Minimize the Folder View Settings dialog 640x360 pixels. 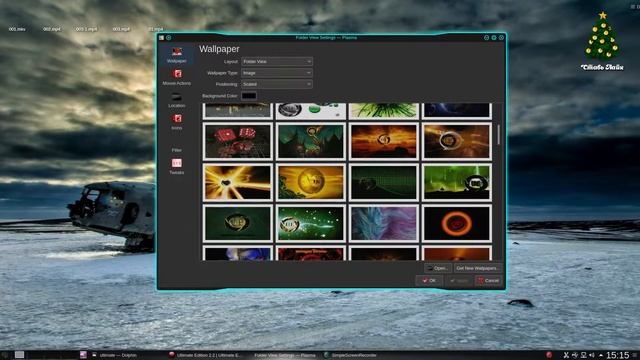tap(486, 38)
